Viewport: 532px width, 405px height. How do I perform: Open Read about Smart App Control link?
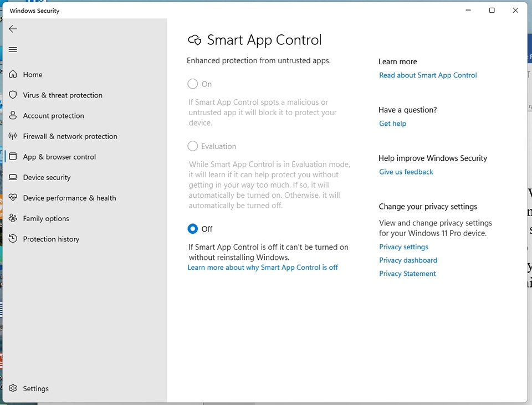click(x=428, y=75)
